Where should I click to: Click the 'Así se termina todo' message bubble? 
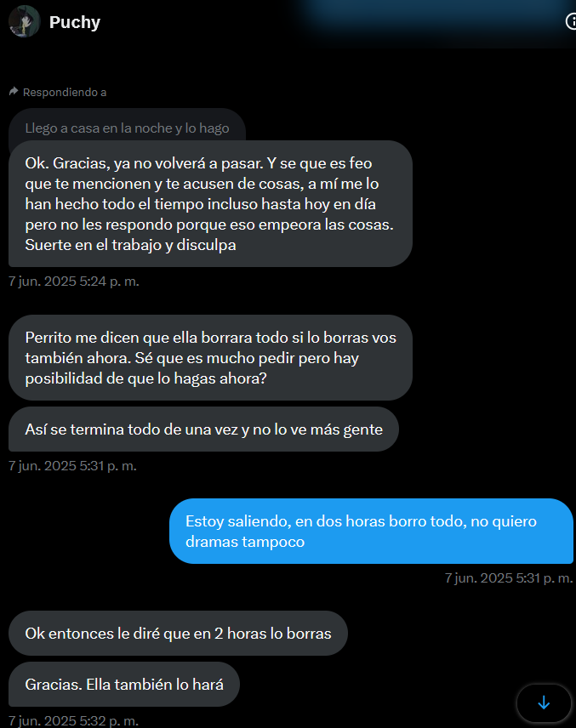203,429
